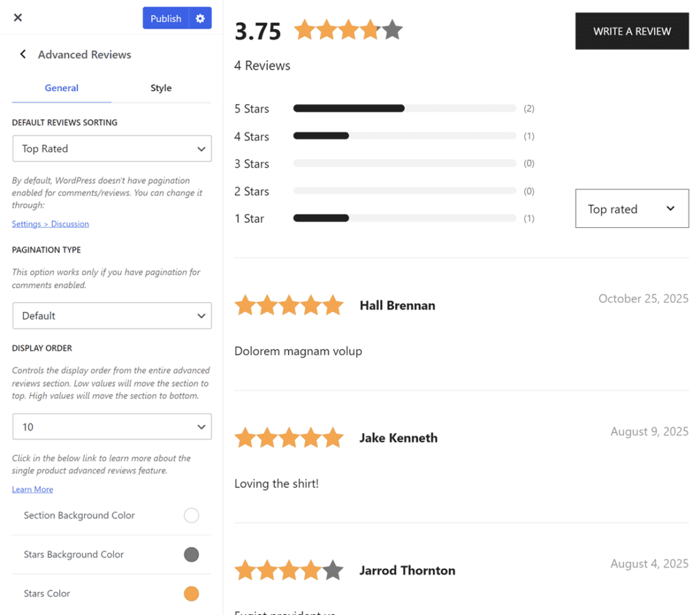Open the Top rated sorting dropdown in preview
Image resolution: width=700 pixels, height=615 pixels.
point(632,209)
